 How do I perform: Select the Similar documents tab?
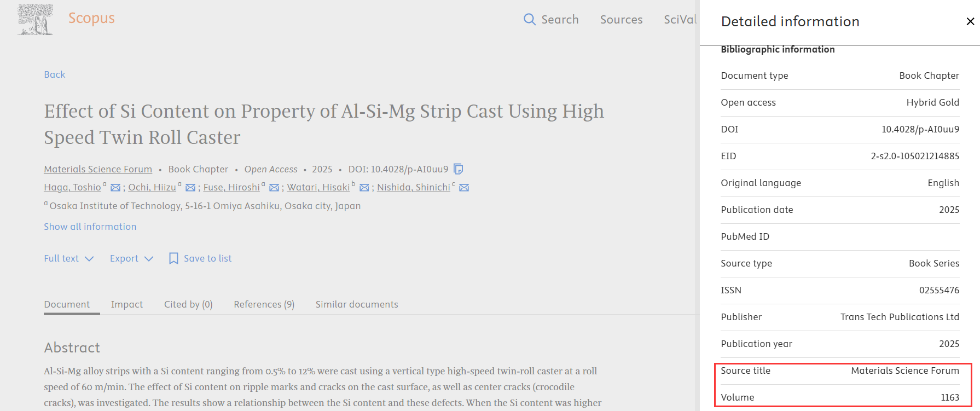[x=357, y=304]
